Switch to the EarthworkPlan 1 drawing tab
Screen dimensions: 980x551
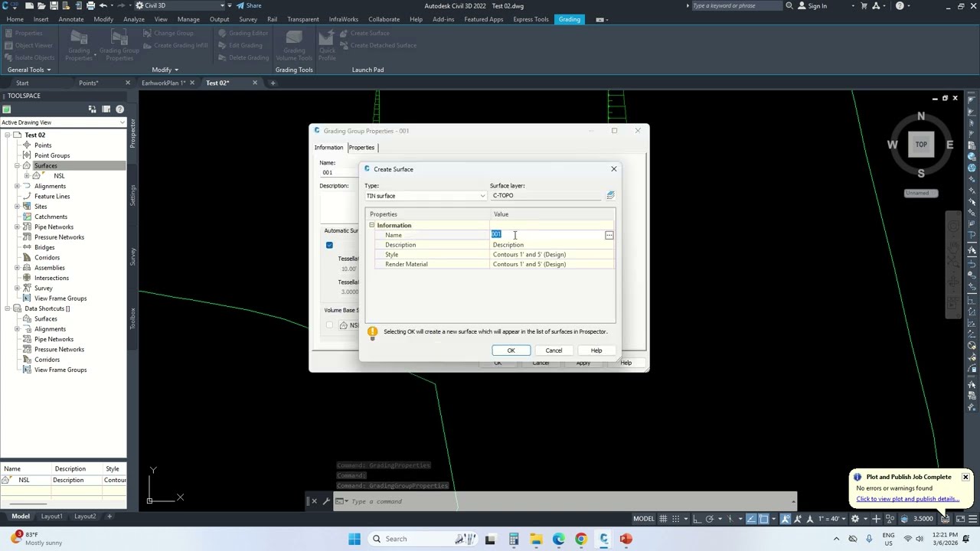[x=163, y=83]
